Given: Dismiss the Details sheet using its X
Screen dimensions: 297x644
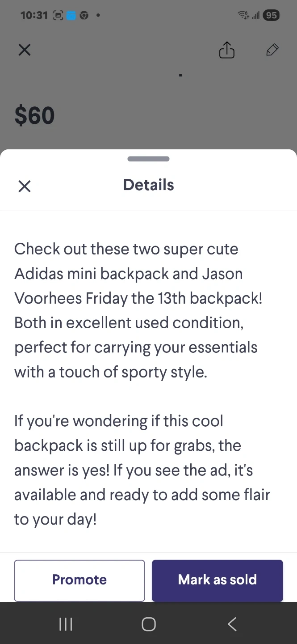Looking at the screenshot, I should click(x=25, y=186).
